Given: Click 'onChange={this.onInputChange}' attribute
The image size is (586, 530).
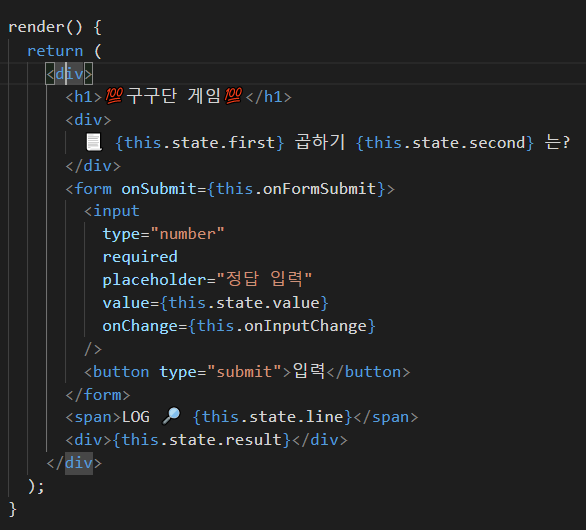Looking at the screenshot, I should click(x=239, y=326).
